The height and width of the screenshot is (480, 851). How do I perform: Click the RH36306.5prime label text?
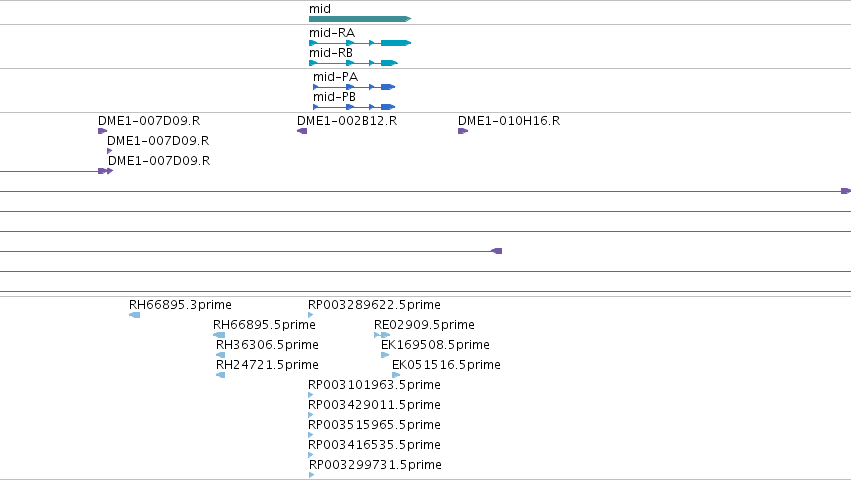tap(267, 345)
